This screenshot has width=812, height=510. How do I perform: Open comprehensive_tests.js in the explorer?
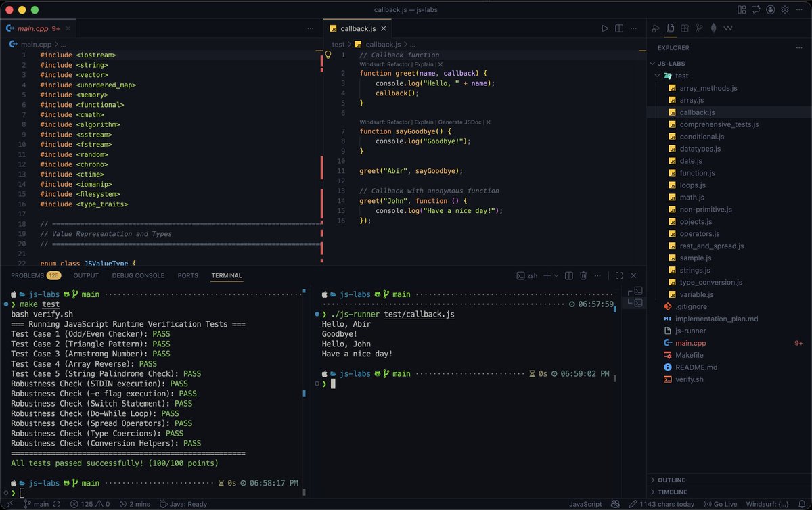(x=727, y=124)
